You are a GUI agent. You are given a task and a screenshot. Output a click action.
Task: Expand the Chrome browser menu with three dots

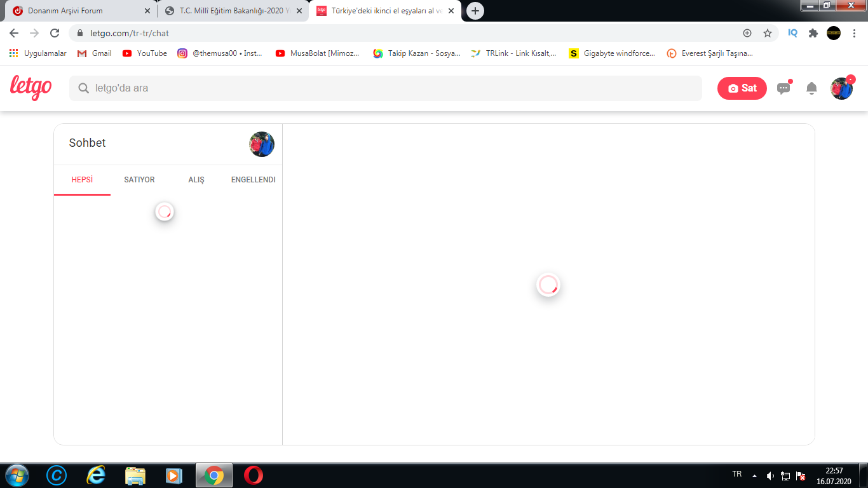click(x=856, y=32)
